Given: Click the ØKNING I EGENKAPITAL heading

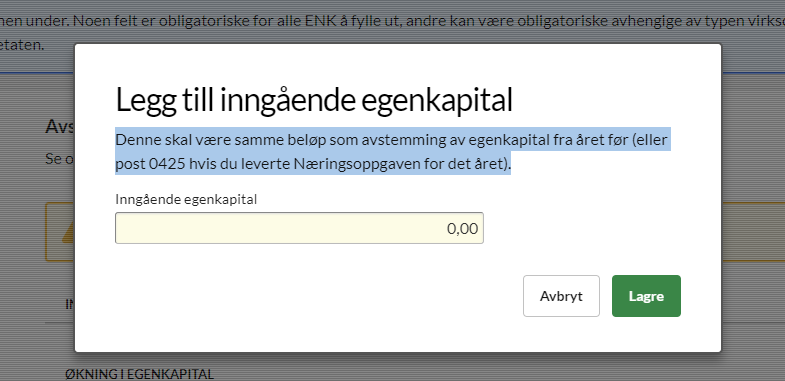Looking at the screenshot, I should [139, 374].
